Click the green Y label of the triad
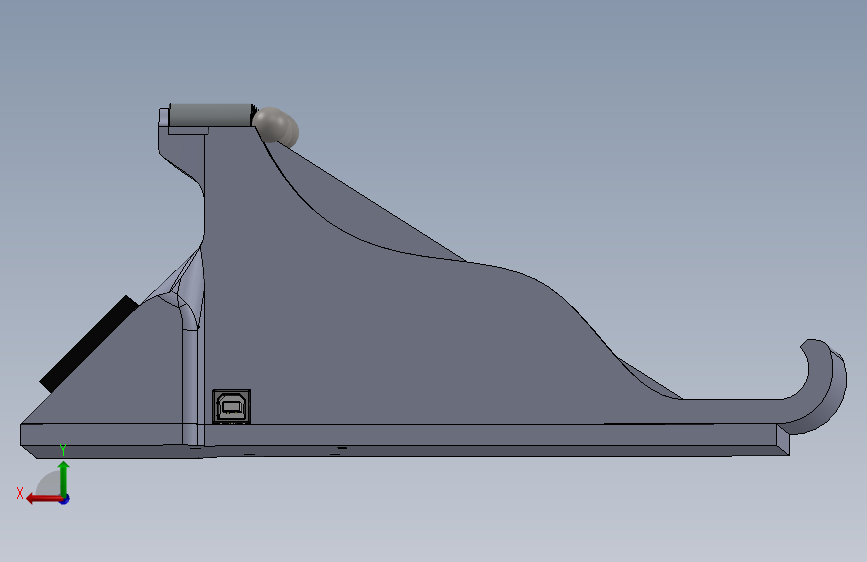The width and height of the screenshot is (867, 562). coord(63,450)
